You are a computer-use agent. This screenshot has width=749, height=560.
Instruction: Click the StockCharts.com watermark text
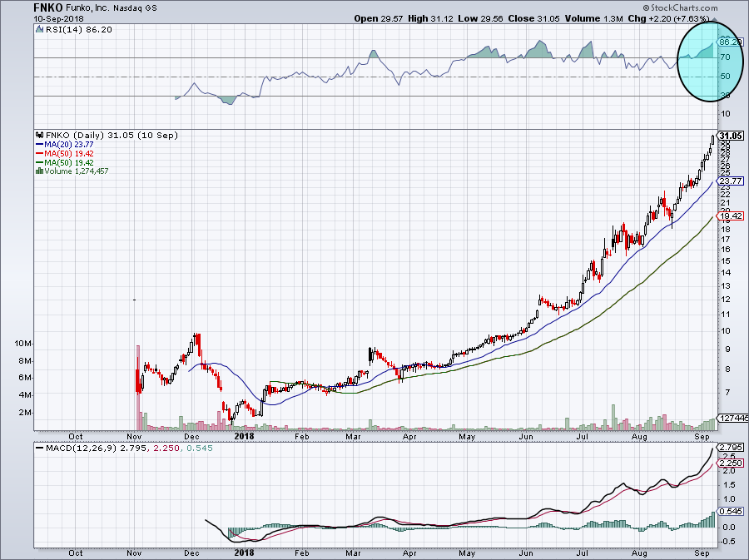pyautogui.click(x=680, y=7)
